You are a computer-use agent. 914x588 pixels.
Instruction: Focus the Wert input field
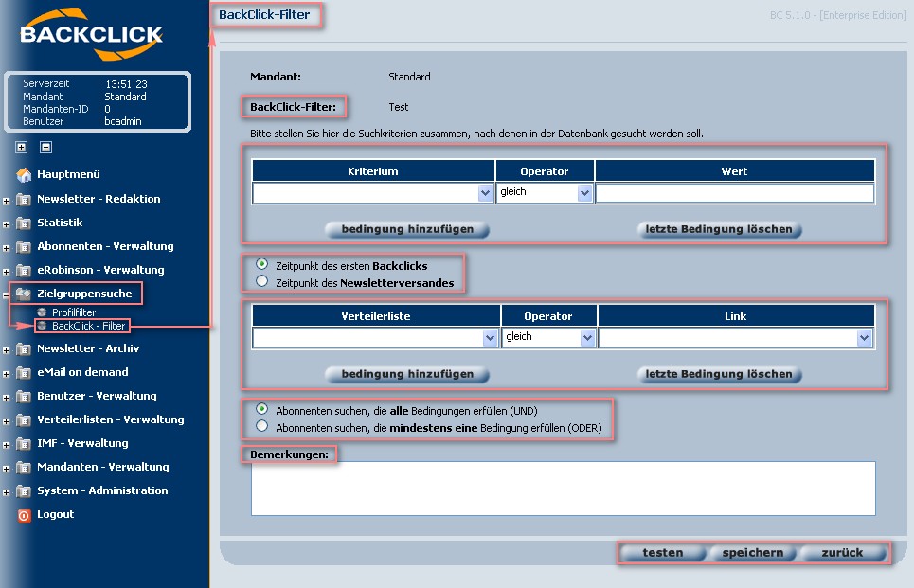pyautogui.click(x=734, y=193)
